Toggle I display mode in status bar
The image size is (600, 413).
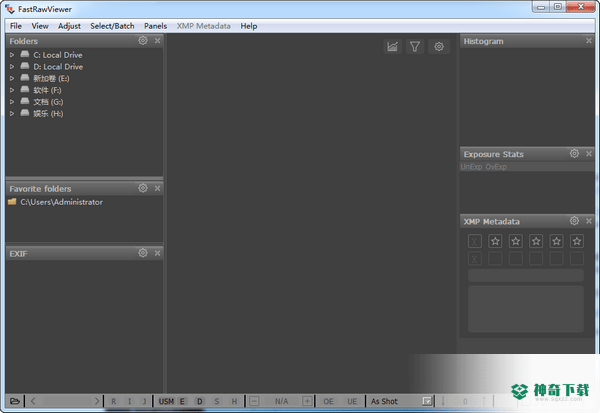pos(129,401)
